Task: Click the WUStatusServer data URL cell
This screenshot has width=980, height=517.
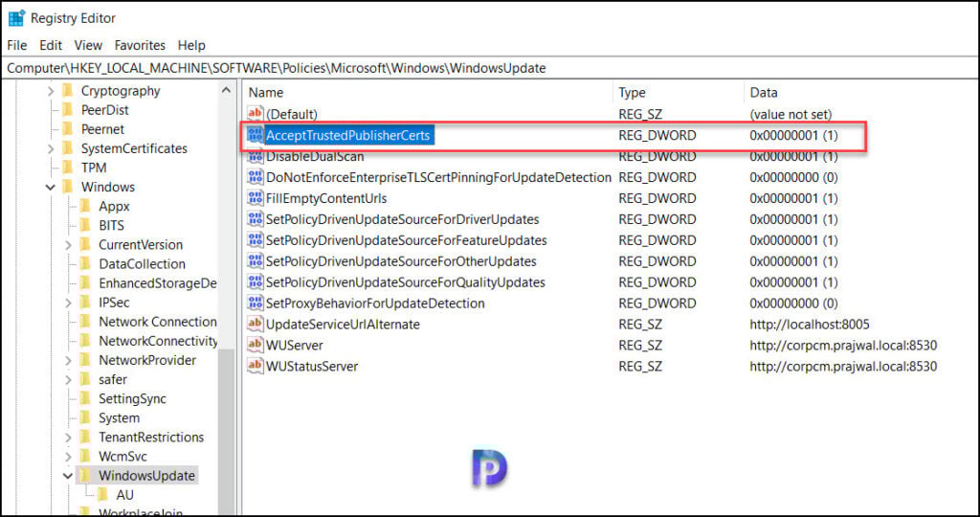Action: [x=843, y=367]
